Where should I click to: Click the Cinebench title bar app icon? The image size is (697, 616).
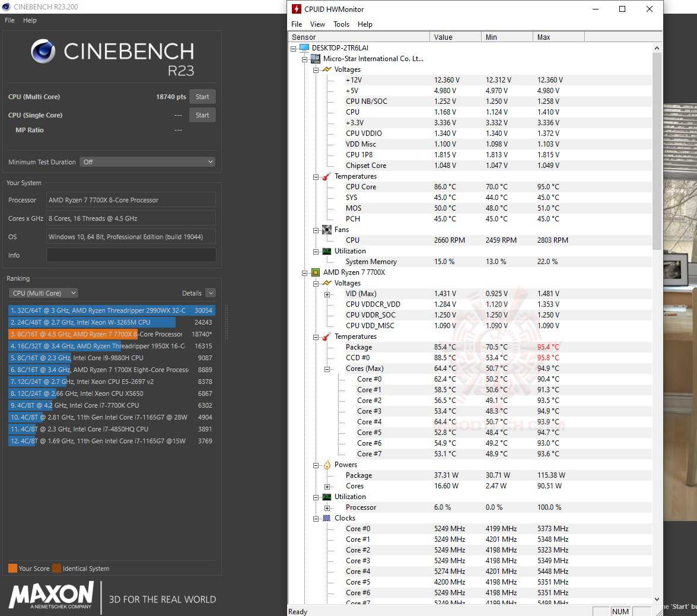[6, 7]
